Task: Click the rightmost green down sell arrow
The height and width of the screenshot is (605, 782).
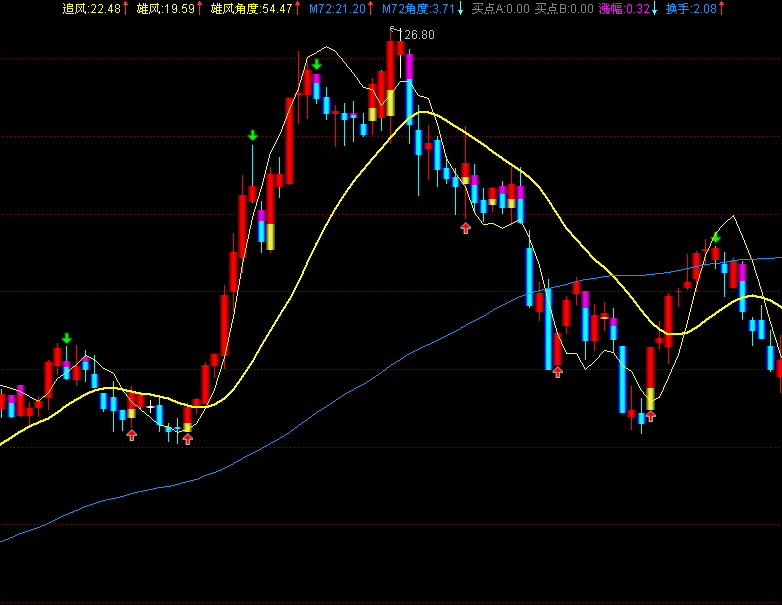Action: [x=716, y=238]
